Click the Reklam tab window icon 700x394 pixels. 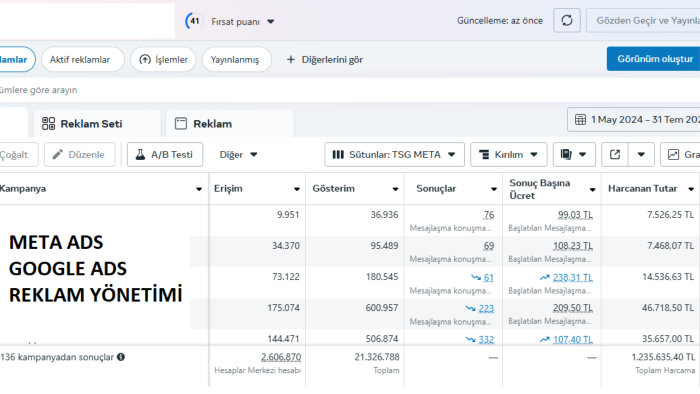(181, 124)
